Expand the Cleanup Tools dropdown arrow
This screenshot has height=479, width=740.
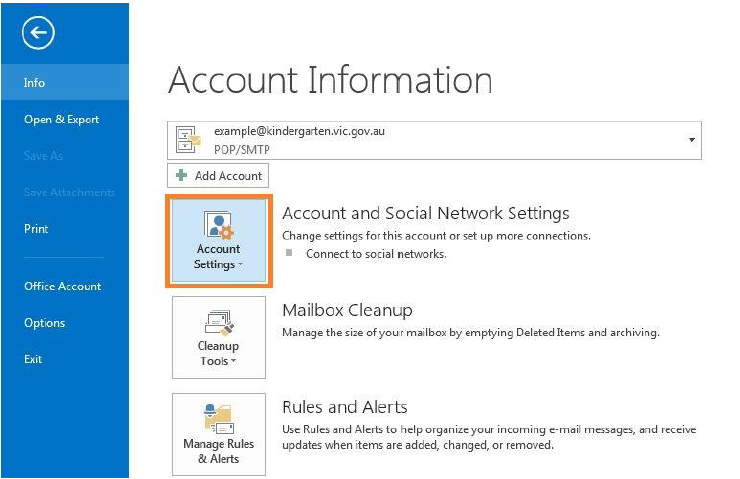(x=234, y=362)
